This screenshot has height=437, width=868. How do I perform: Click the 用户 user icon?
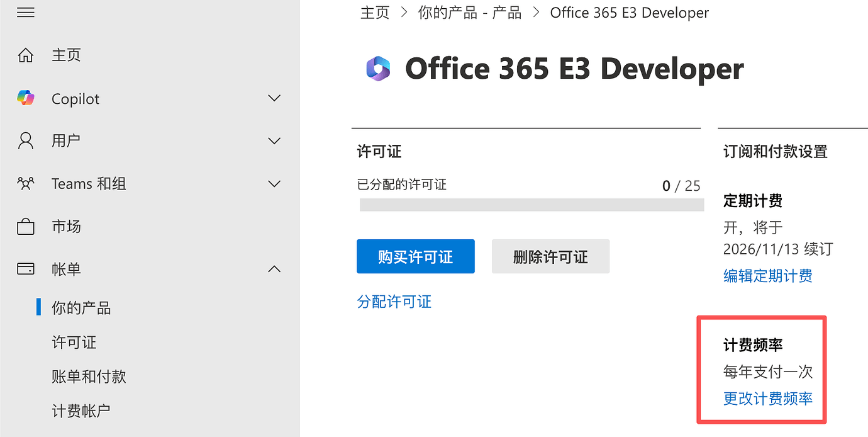25,140
